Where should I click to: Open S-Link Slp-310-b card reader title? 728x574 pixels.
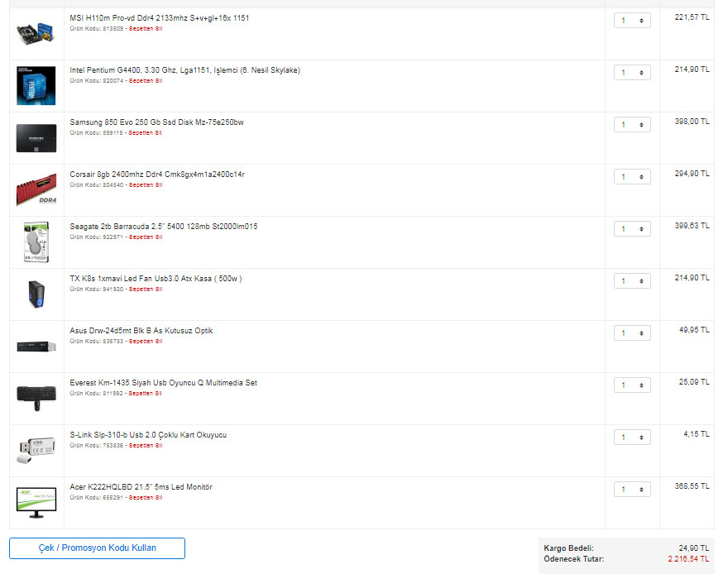click(148, 435)
